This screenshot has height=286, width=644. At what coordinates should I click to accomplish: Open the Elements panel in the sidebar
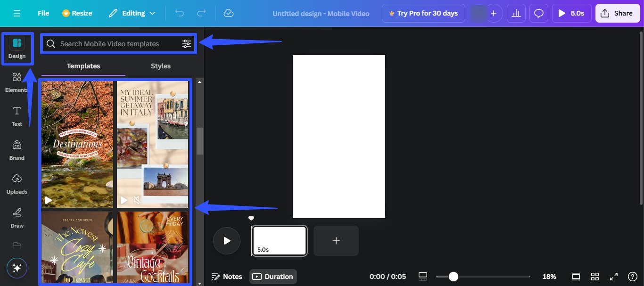click(x=17, y=82)
